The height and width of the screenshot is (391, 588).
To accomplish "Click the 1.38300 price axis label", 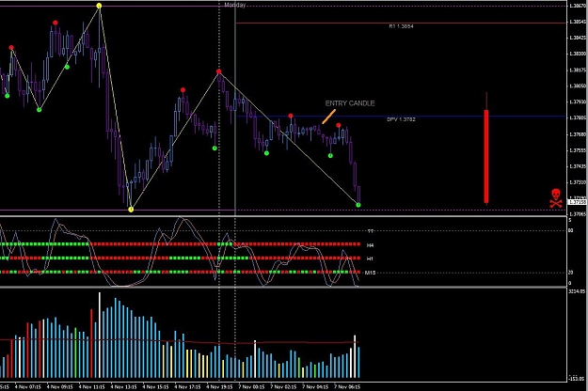I will [x=578, y=54].
